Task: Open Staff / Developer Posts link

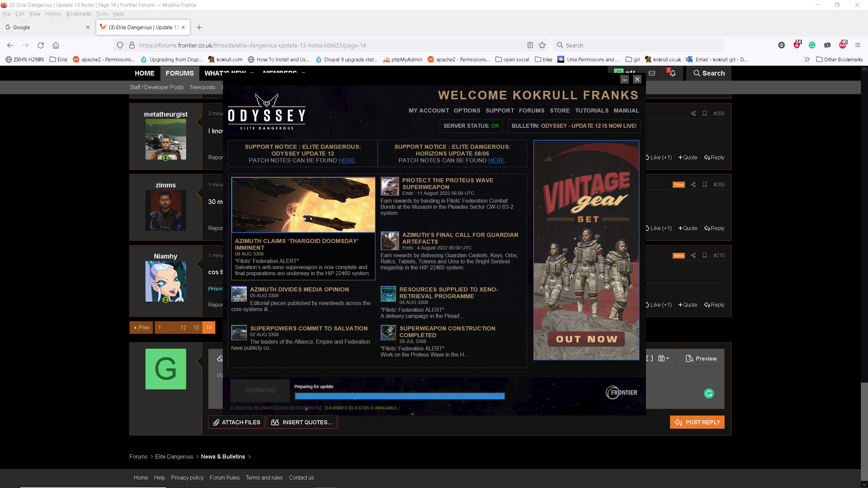Action: [156, 87]
